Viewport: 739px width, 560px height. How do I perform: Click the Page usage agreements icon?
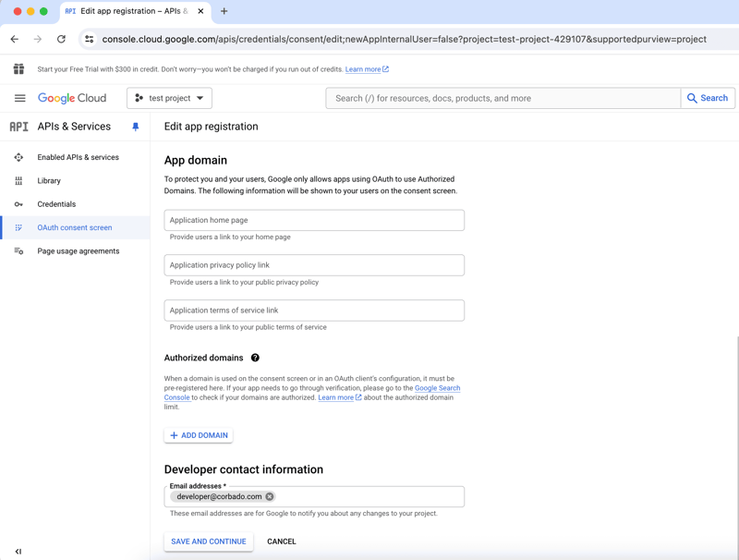[18, 250]
